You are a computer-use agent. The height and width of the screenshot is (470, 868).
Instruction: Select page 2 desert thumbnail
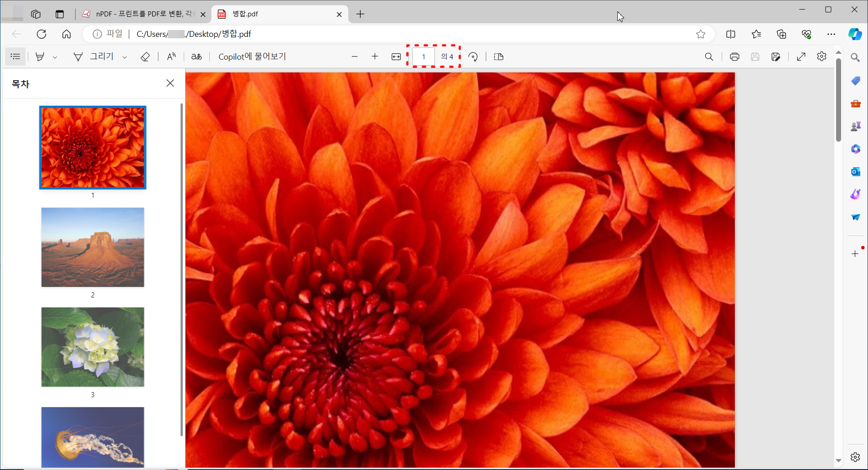(93, 247)
